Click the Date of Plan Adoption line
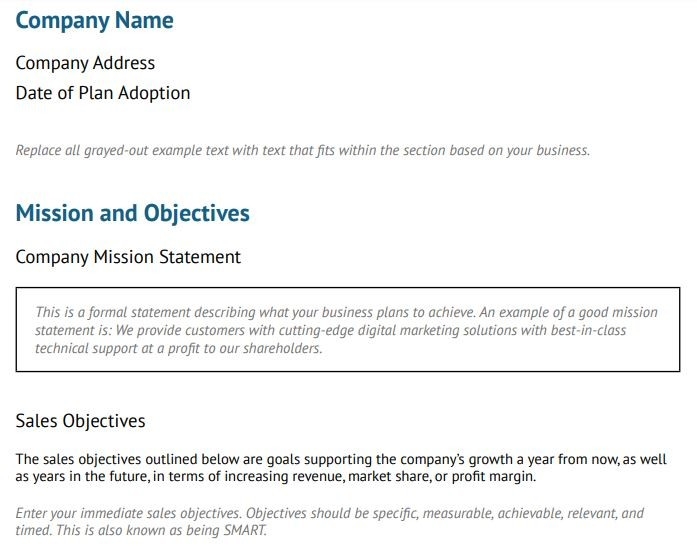Viewport: 697px width, 554px height. click(x=102, y=93)
